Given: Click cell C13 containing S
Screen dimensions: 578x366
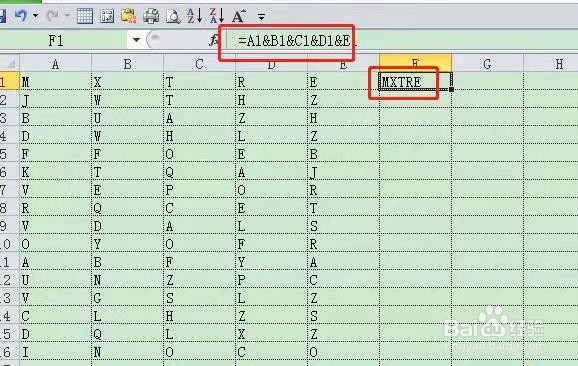Looking at the screenshot, I should pyautogui.click(x=199, y=297).
